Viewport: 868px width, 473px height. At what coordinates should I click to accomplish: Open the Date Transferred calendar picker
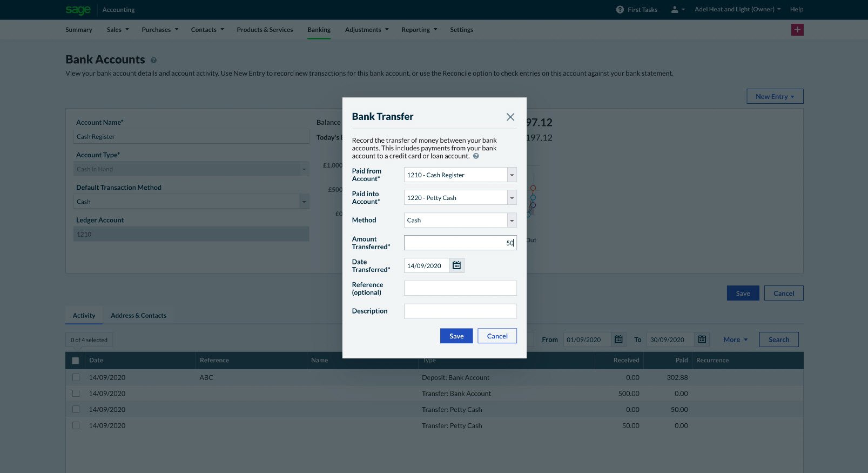(456, 265)
